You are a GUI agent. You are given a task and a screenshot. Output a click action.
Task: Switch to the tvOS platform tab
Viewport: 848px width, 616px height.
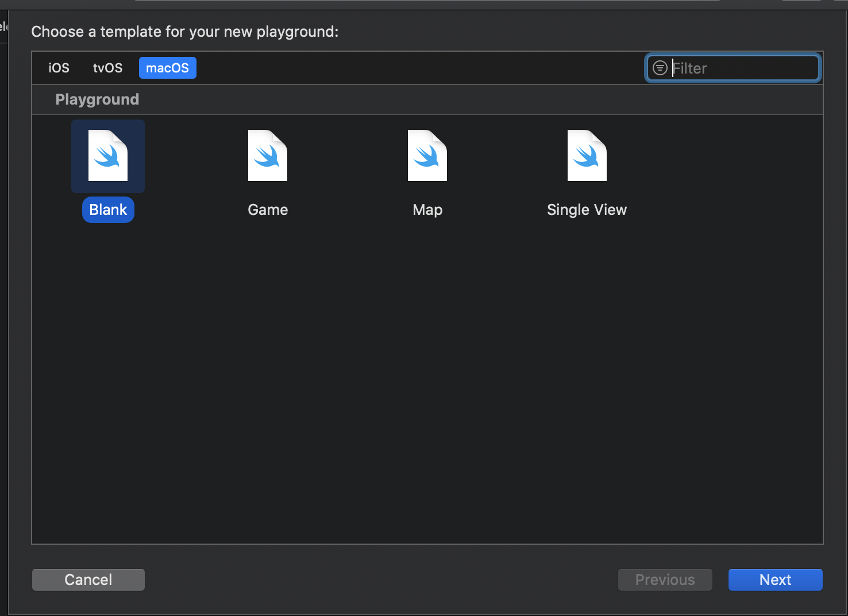(108, 68)
